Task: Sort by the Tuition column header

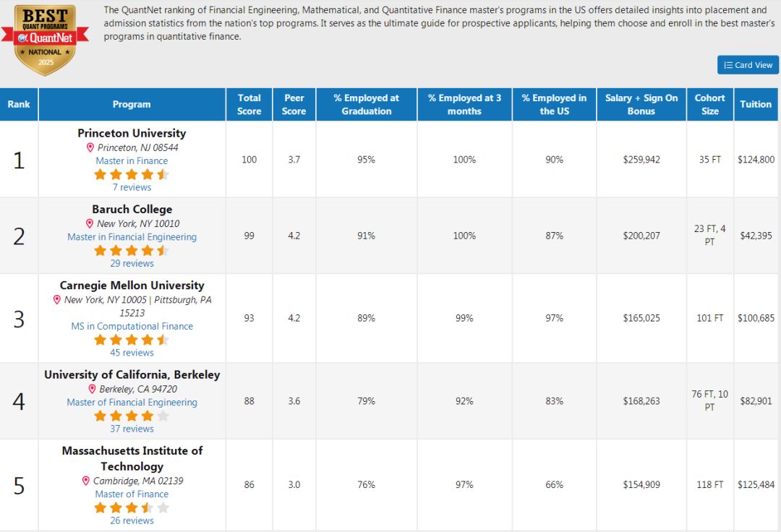Action: point(756,105)
